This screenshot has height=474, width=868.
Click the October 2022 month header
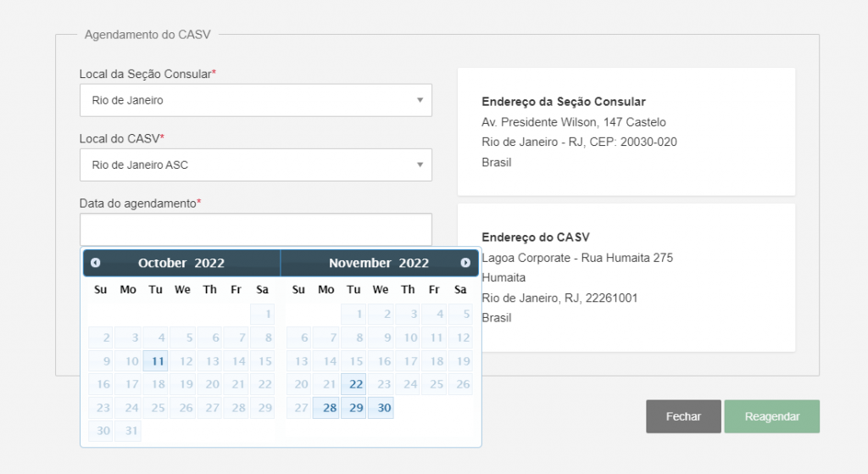coord(181,263)
